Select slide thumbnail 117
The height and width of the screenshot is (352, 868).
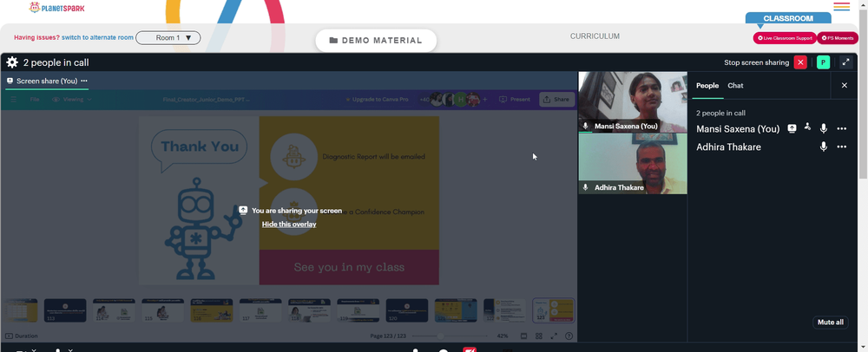click(x=260, y=310)
